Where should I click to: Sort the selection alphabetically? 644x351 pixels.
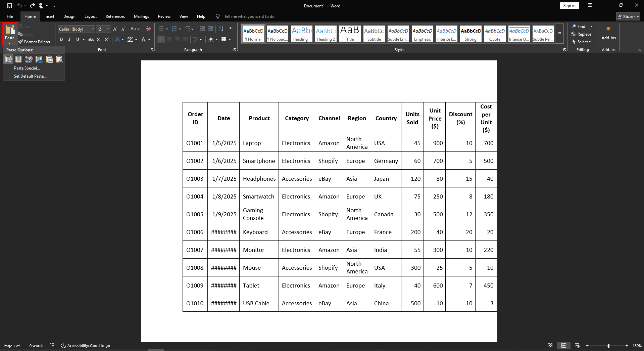pyautogui.click(x=221, y=29)
